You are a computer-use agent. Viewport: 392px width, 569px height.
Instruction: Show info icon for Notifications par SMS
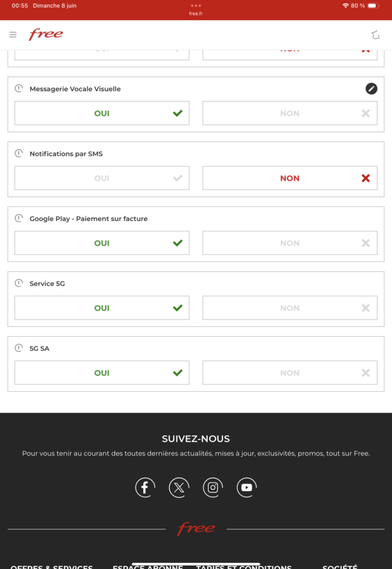19,153
